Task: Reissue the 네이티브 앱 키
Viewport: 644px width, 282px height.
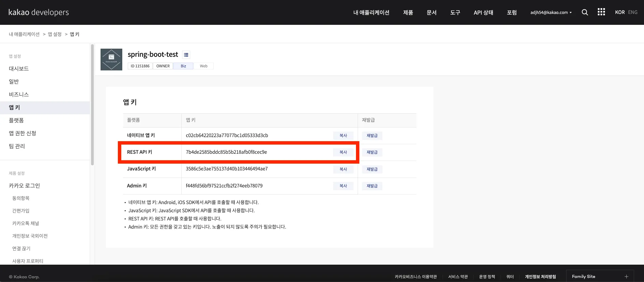Action: [372, 135]
